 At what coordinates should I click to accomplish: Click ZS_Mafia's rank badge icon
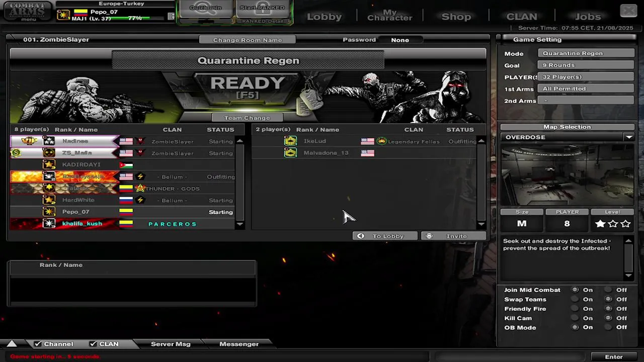(x=49, y=153)
